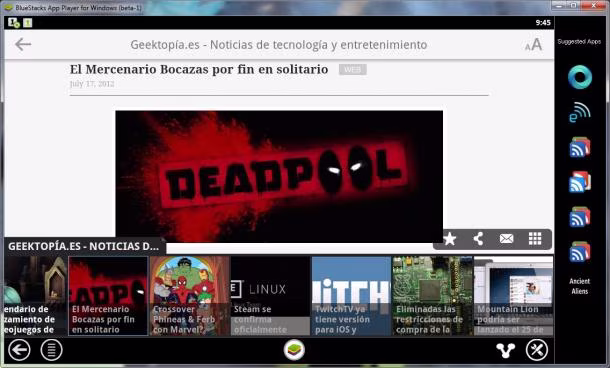Go back using the article header arrow
Screen dimensions: 610x368
[23, 44]
